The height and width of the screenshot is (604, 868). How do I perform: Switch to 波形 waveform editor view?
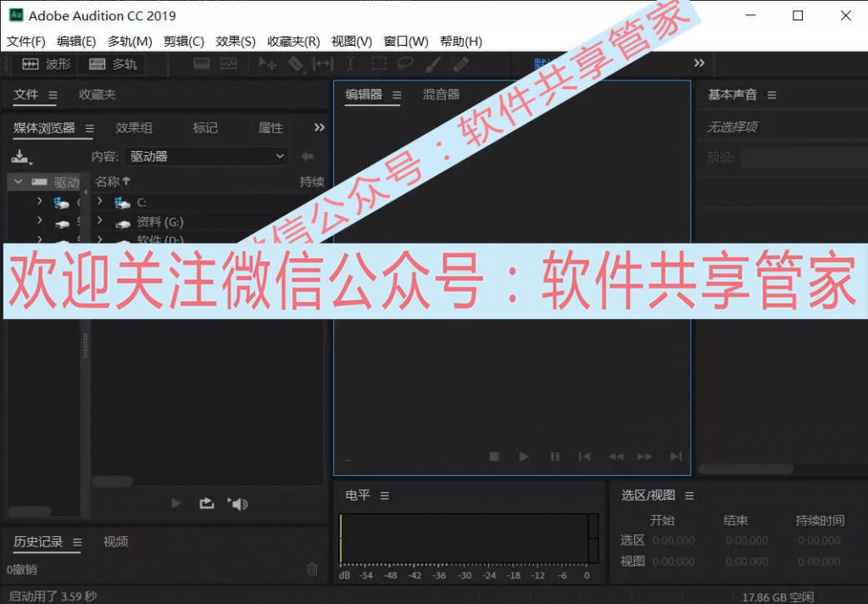pos(47,64)
